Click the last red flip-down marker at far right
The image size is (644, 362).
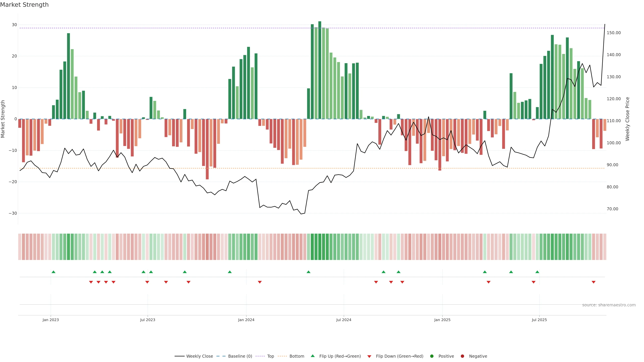coord(594,282)
